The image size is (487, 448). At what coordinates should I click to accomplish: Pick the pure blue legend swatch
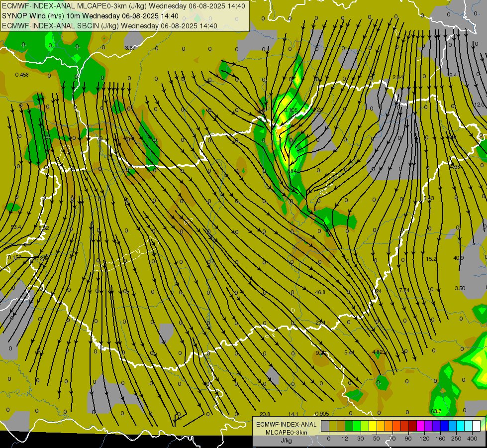[x=444, y=426]
